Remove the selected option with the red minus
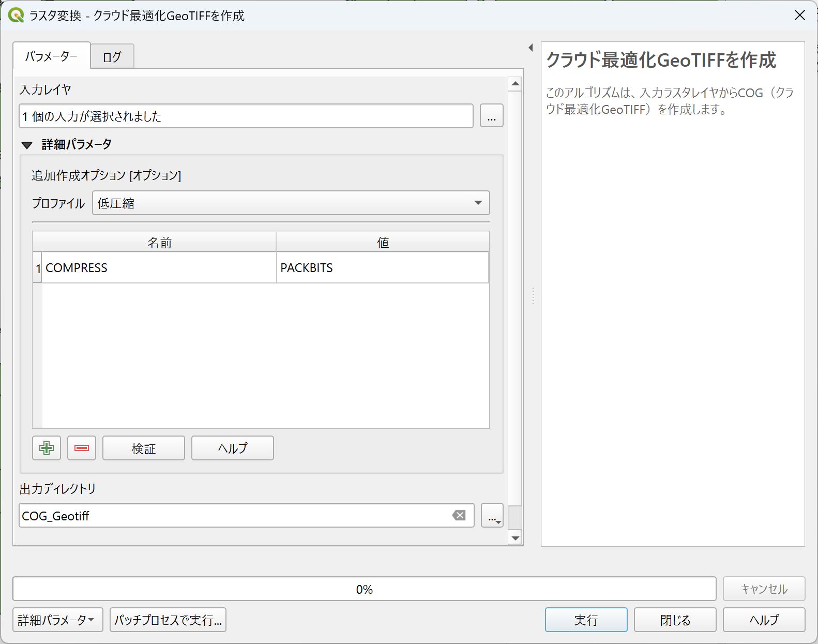Viewport: 818px width, 644px height. coord(82,448)
